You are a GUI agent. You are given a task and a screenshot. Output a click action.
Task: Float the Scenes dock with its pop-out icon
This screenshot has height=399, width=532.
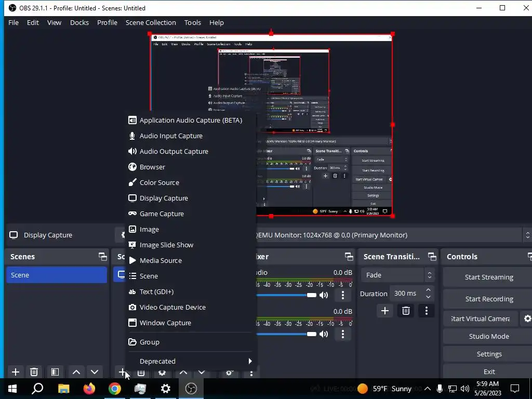click(102, 257)
